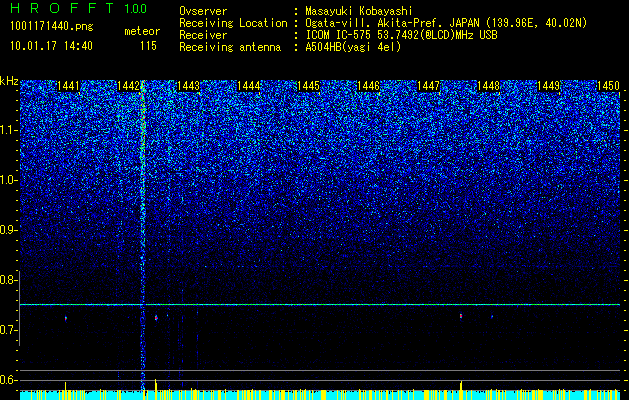The image size is (629, 400).
Task: Click the 1447 time marker
Action: point(428,86)
